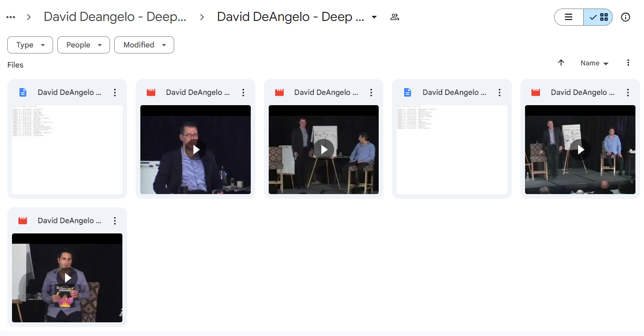Reverse sort direction with the up arrow

(x=561, y=63)
